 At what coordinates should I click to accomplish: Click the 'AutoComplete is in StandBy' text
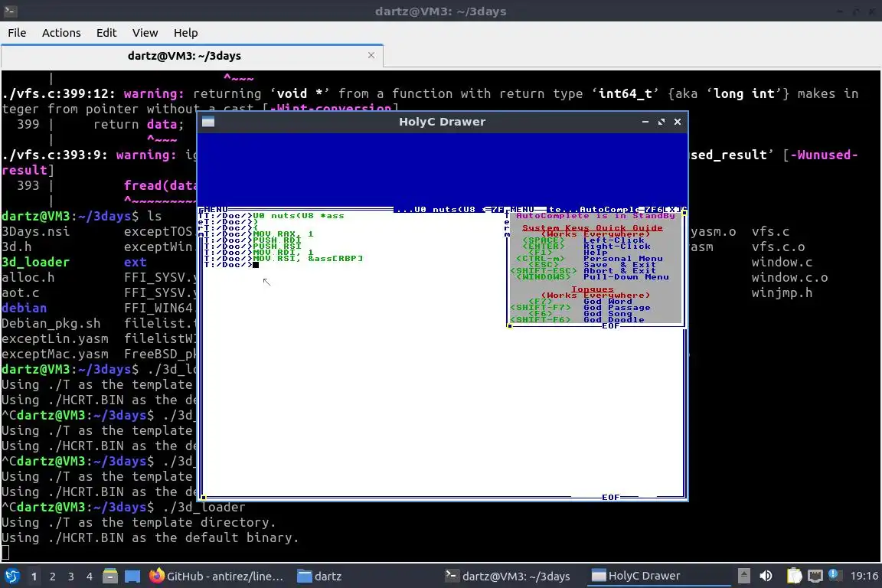click(595, 215)
